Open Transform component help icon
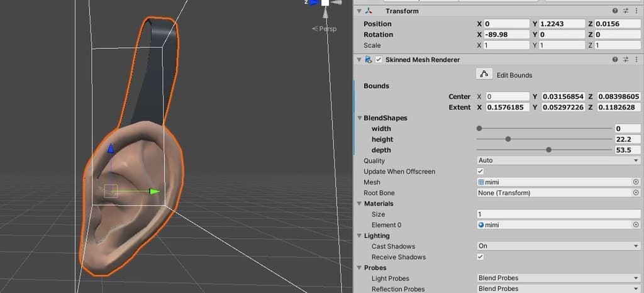 click(x=615, y=11)
